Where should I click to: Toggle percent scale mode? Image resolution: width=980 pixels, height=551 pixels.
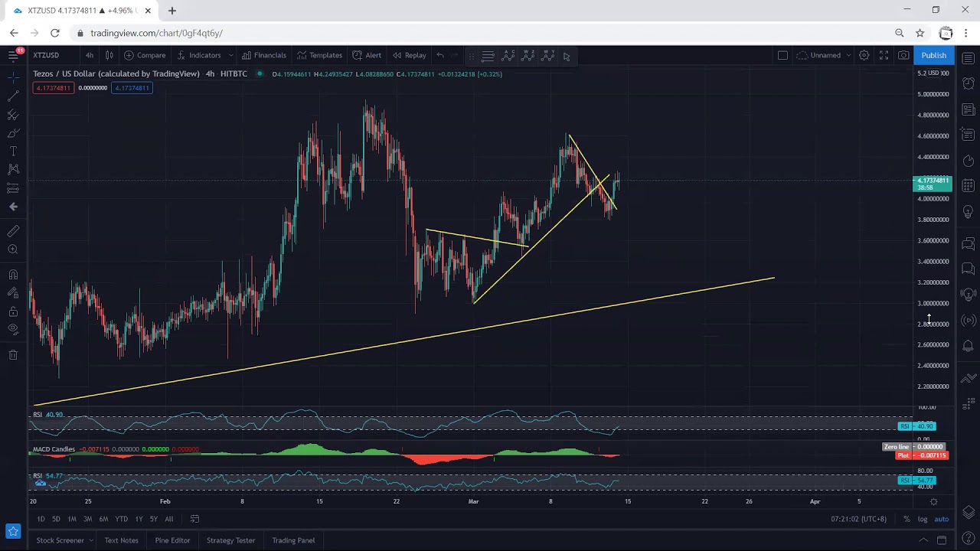(906, 519)
